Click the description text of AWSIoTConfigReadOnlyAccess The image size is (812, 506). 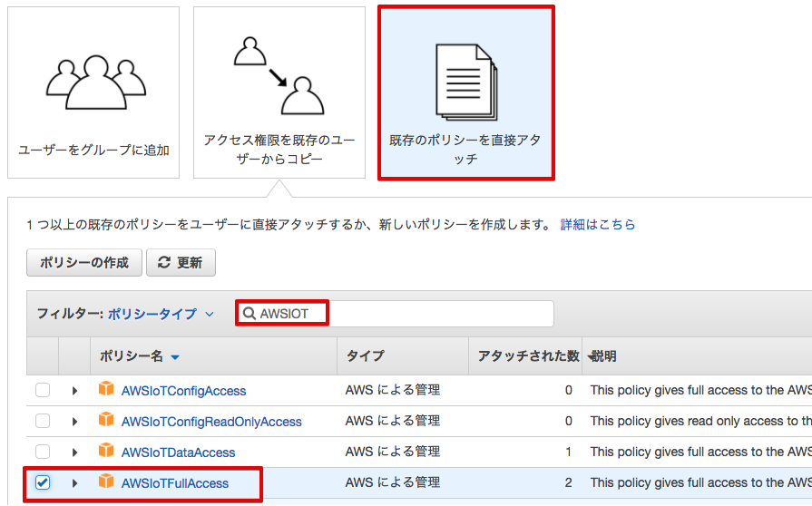701,421
